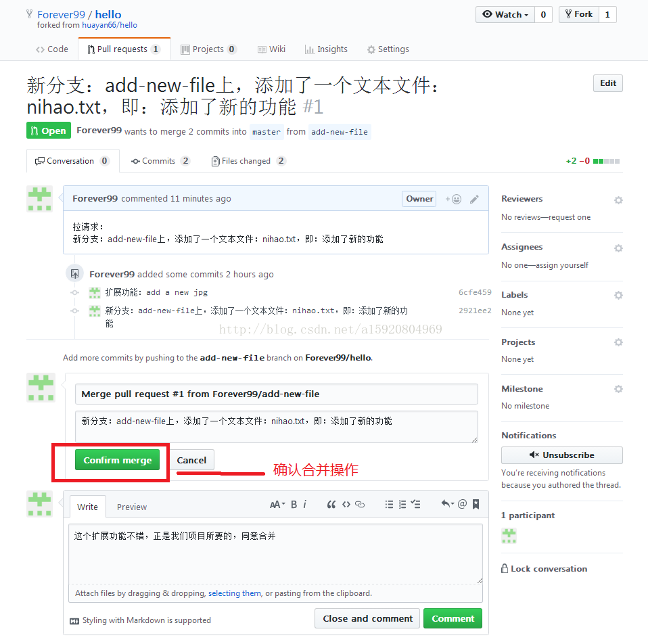648x644 pixels.
Task: Click the Markdown supported icon
Action: point(74,621)
